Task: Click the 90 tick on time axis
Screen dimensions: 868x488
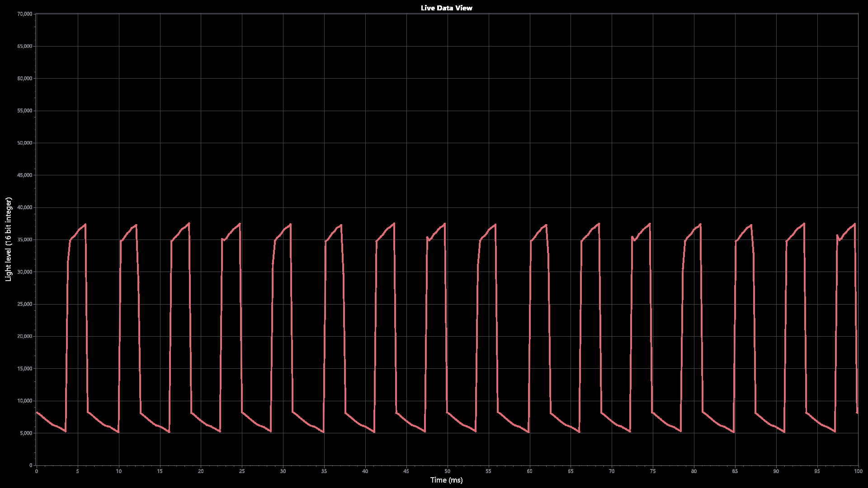Action: coord(776,471)
